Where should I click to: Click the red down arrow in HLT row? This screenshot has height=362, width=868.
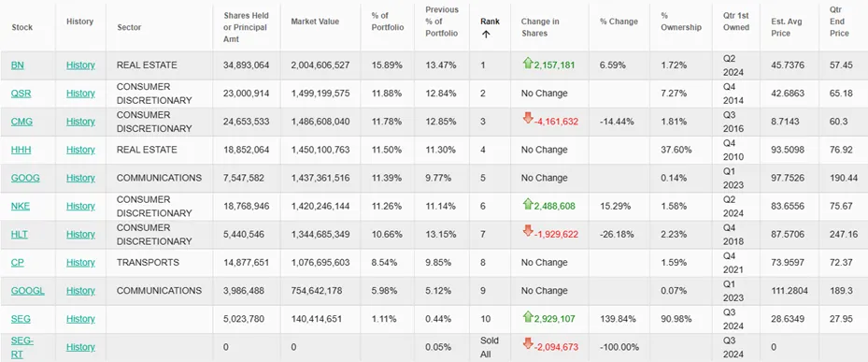[x=528, y=231]
